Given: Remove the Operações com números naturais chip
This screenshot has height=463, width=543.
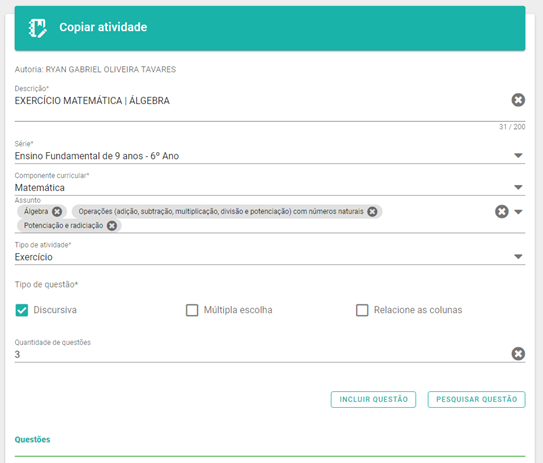Looking at the screenshot, I should pos(372,212).
